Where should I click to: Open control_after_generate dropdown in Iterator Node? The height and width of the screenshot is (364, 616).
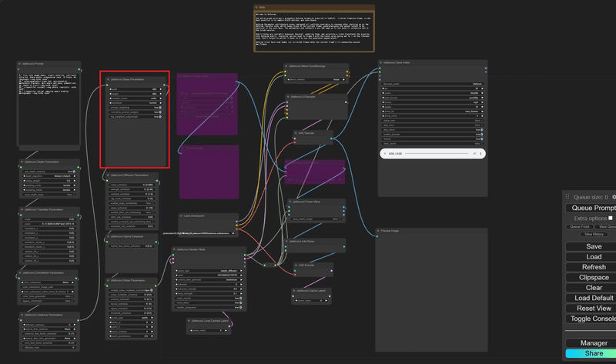(209, 280)
